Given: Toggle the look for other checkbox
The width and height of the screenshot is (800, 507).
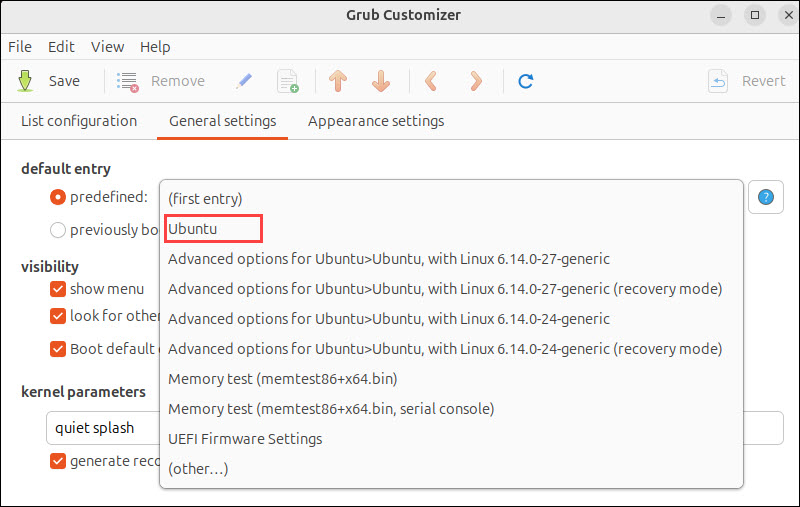Looking at the screenshot, I should click(58, 316).
